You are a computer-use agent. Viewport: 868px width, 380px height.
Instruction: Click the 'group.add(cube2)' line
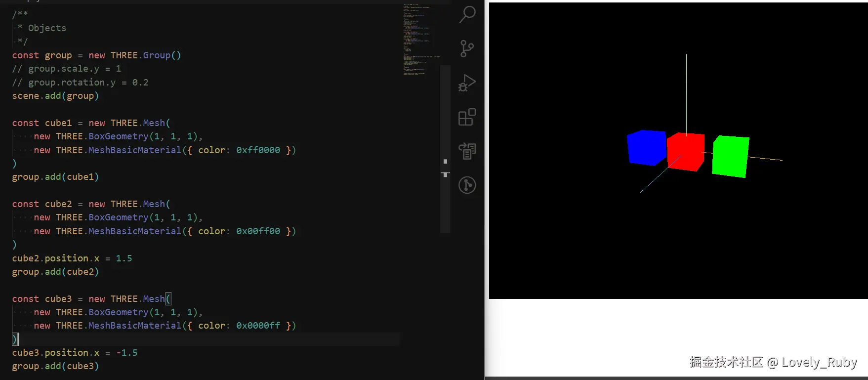point(55,272)
